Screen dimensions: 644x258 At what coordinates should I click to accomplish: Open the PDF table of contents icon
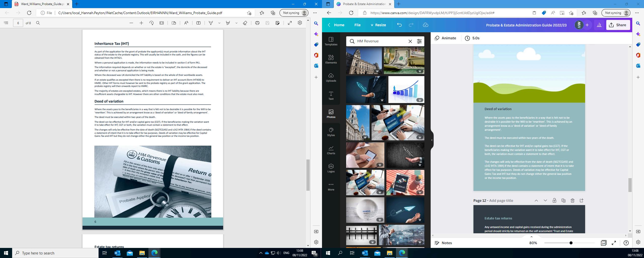click(6, 23)
